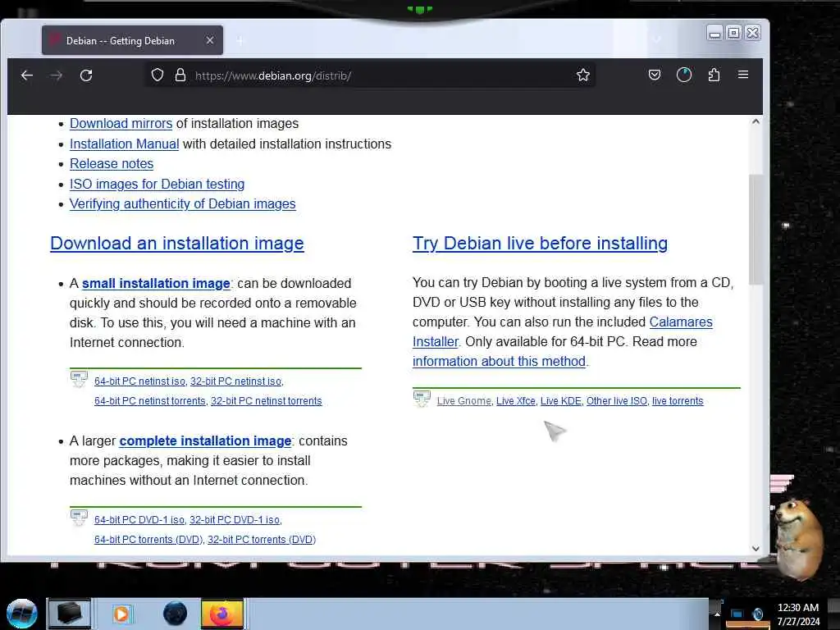Open the Installation Manual link
This screenshot has height=630, width=840.
(125, 144)
